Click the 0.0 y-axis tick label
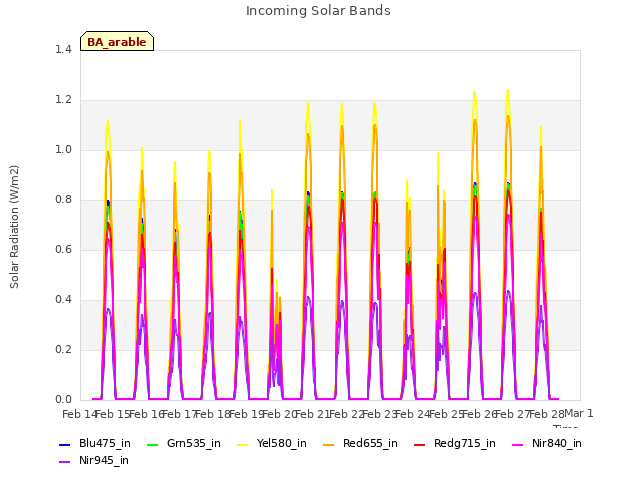The width and height of the screenshot is (640, 480). (x=63, y=400)
